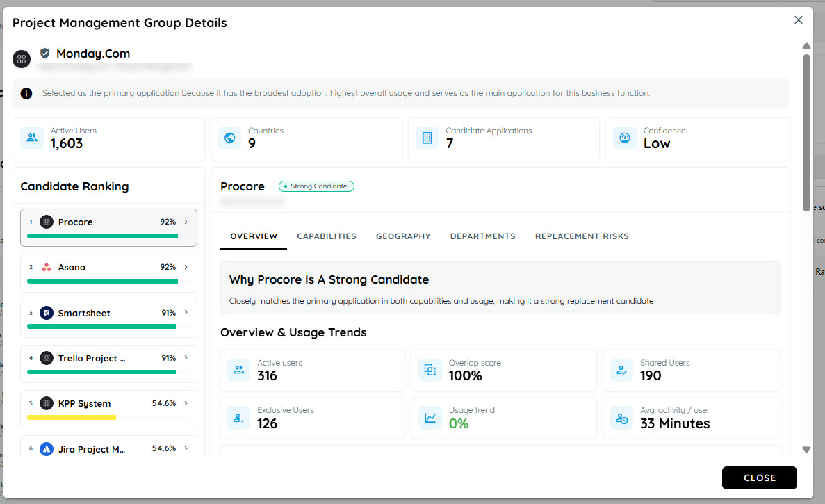Image resolution: width=825 pixels, height=504 pixels.
Task: Open the Replacement Risks tab
Action: [x=582, y=236]
